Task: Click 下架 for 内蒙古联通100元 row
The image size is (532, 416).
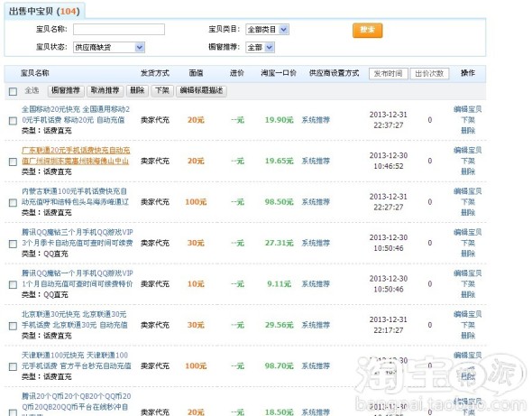Action: click(x=468, y=202)
